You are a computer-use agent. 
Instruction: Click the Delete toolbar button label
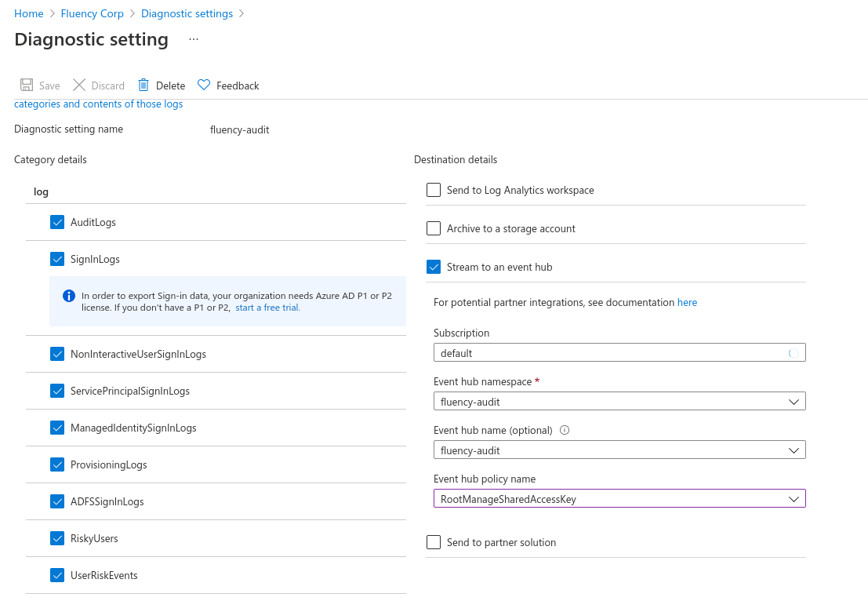tap(170, 86)
